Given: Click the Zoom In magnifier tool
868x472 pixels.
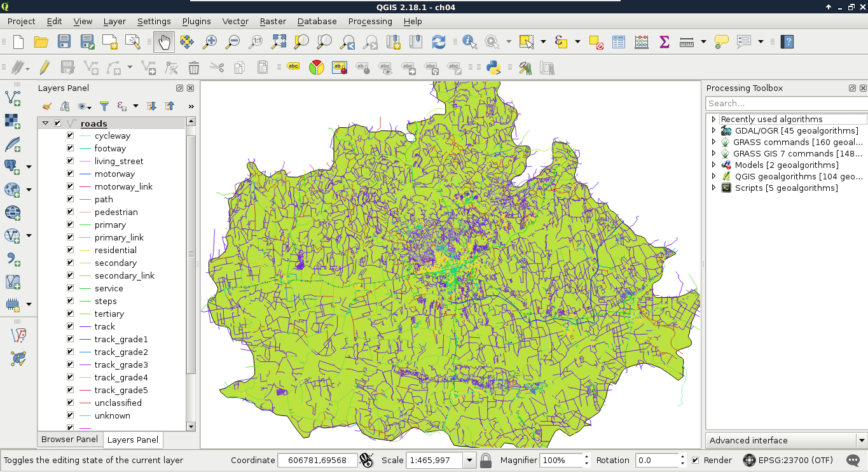Looking at the screenshot, I should click(x=209, y=42).
